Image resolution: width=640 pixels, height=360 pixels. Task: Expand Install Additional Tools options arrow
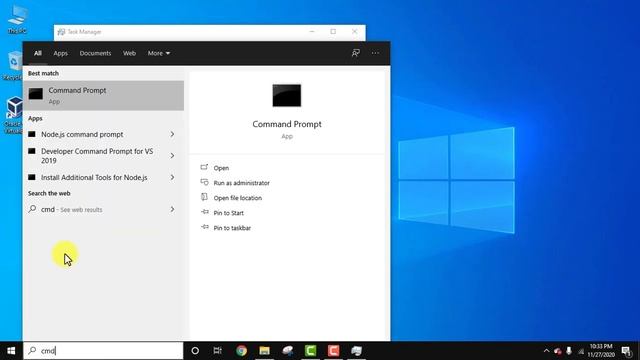pos(172,178)
